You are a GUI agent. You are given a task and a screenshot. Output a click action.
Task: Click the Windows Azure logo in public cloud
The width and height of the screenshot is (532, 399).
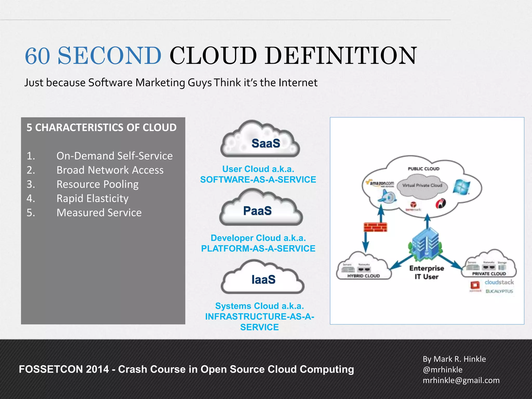(x=462, y=187)
